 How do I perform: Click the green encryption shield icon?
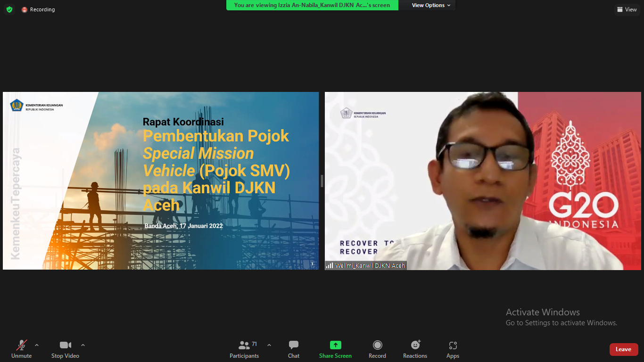(9, 9)
